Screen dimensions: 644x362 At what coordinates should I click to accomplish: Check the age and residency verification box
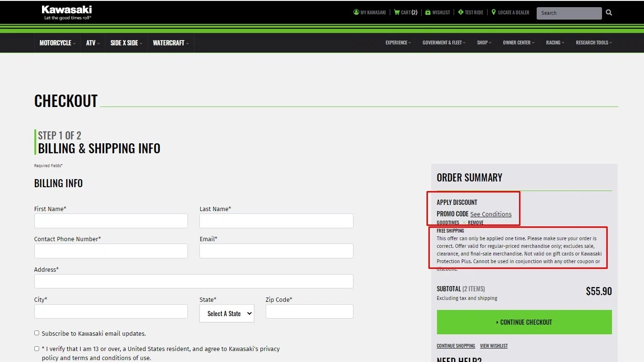(x=37, y=349)
